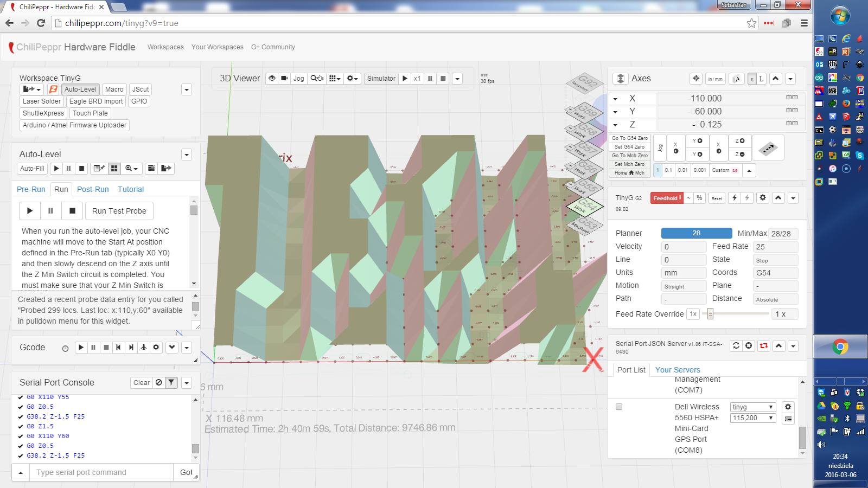Toggle the Touch Plate widget
Screen dimensions: 868x488
tap(90, 113)
